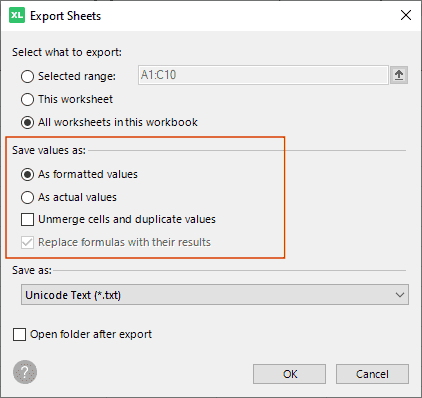The width and height of the screenshot is (422, 398).
Task: Open help via the question mark icon
Action: coord(25,372)
